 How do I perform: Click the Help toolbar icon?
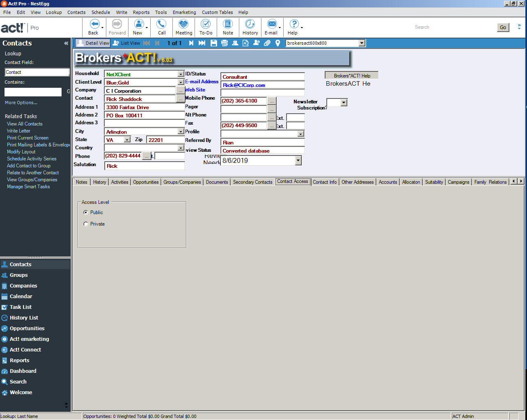point(293,24)
